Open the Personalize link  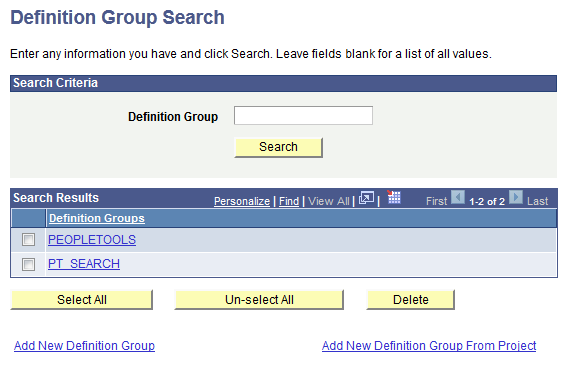pos(242,201)
